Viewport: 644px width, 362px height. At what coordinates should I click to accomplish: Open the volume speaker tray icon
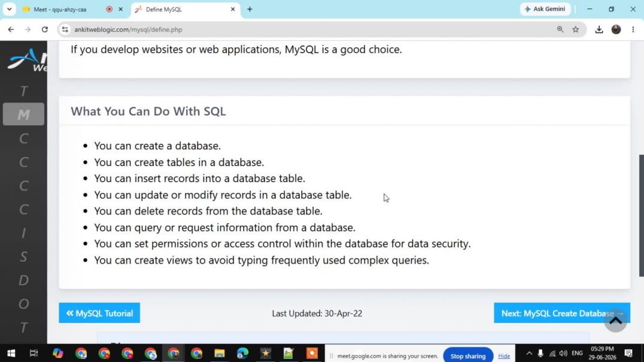click(564, 354)
